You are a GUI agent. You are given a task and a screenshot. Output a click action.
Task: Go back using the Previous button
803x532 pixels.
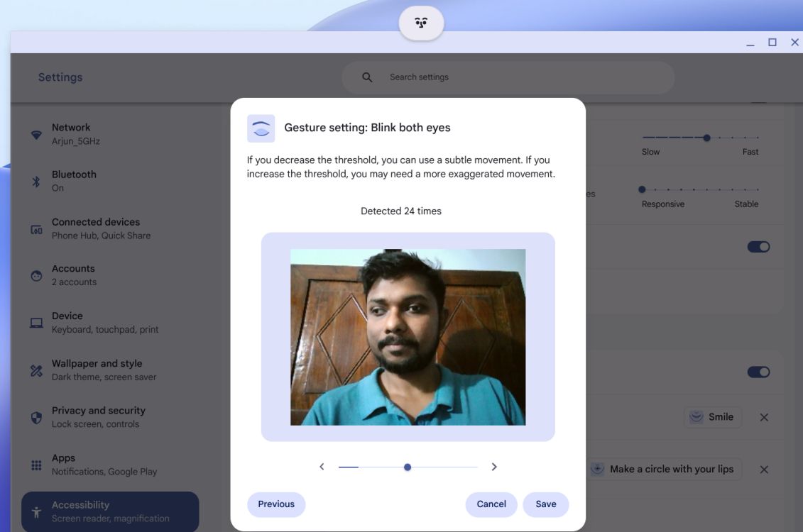tap(275, 504)
